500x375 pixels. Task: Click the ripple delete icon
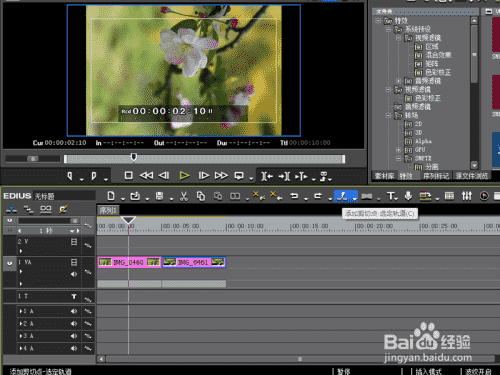point(276,196)
